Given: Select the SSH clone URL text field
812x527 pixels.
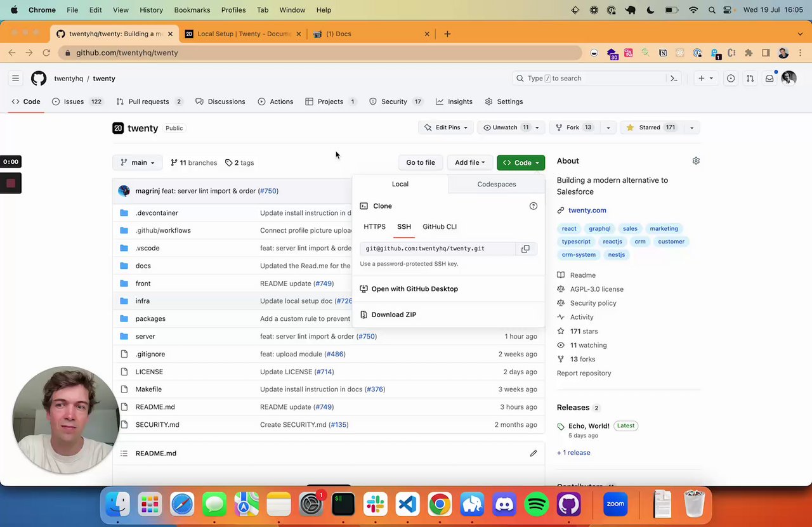Looking at the screenshot, I should point(438,249).
